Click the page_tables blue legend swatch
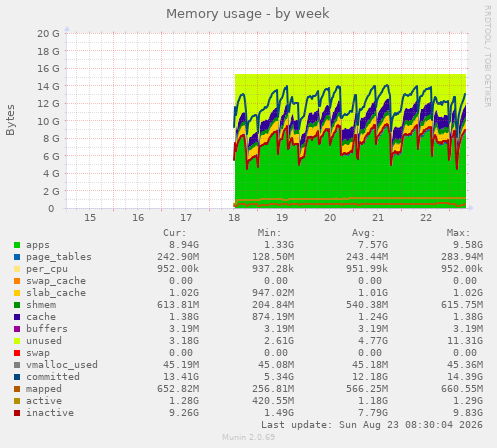 17,257
